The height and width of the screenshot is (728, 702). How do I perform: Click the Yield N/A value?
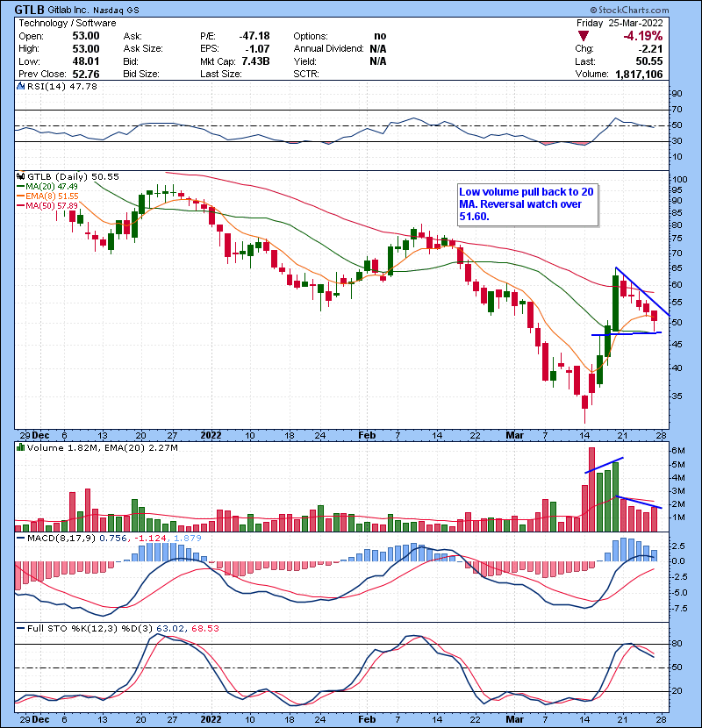(378, 61)
